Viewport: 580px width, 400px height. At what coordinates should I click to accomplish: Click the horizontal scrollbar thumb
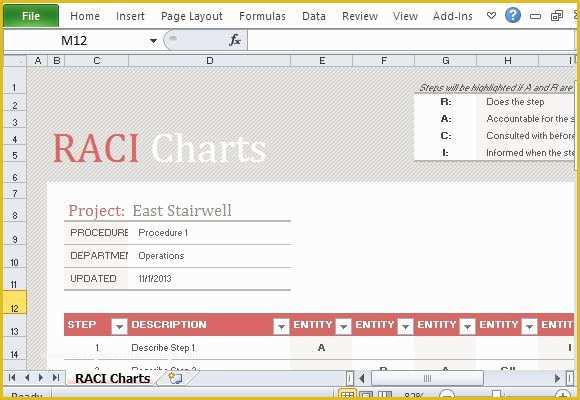(x=427, y=378)
